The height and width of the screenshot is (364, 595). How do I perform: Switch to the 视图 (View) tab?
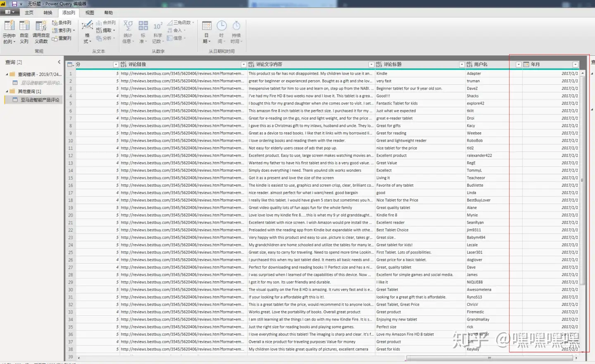[x=90, y=12]
